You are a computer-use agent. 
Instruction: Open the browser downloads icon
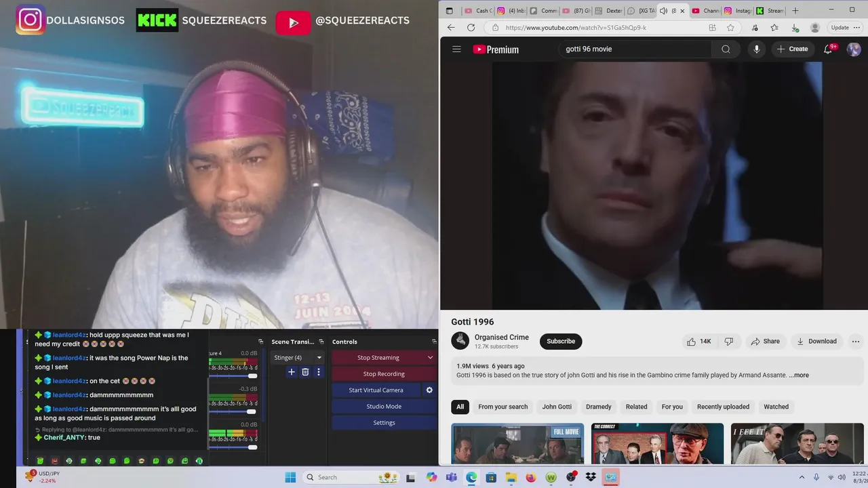click(795, 28)
